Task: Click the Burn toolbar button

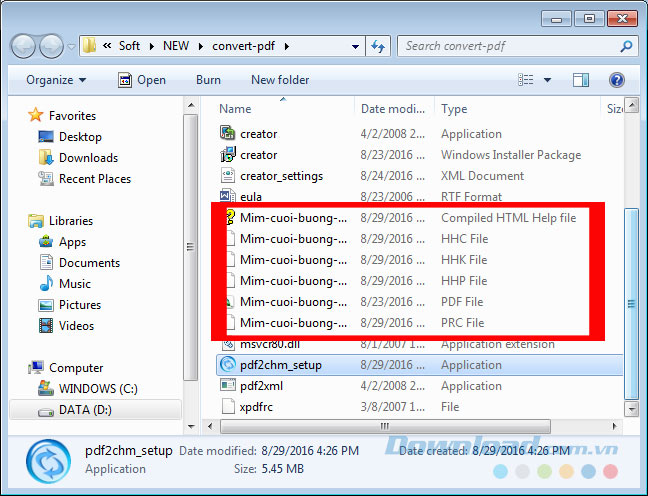Action: point(208,80)
